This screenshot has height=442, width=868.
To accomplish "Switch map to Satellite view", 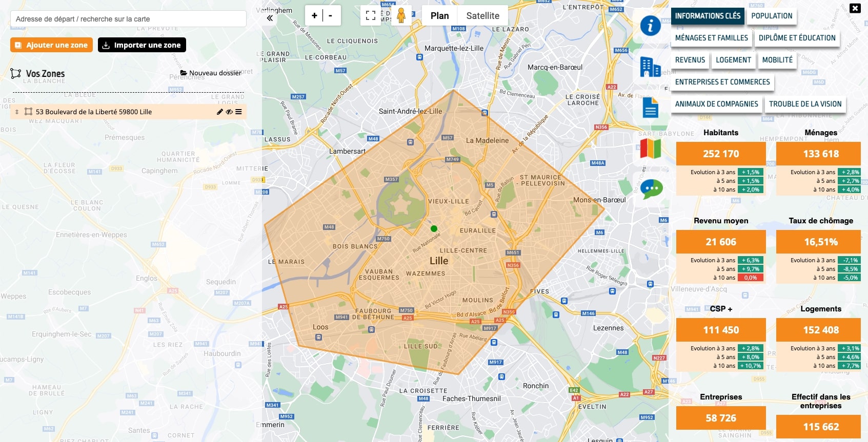I will tap(482, 15).
